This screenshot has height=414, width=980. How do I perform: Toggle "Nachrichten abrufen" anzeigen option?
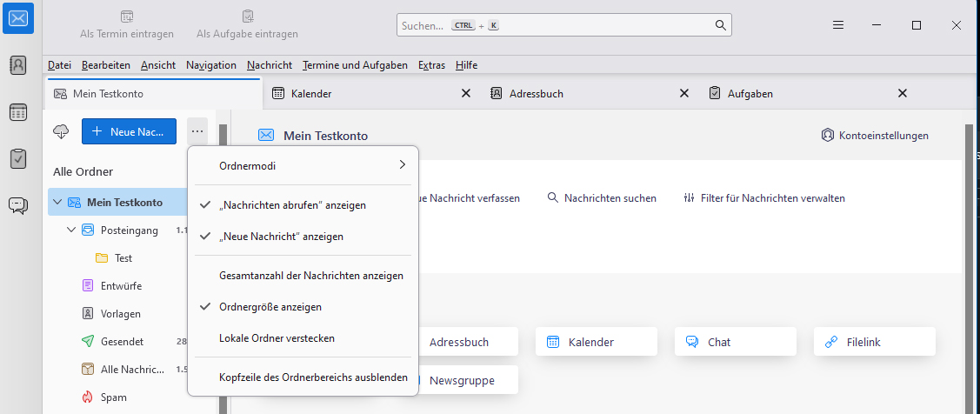coord(292,205)
